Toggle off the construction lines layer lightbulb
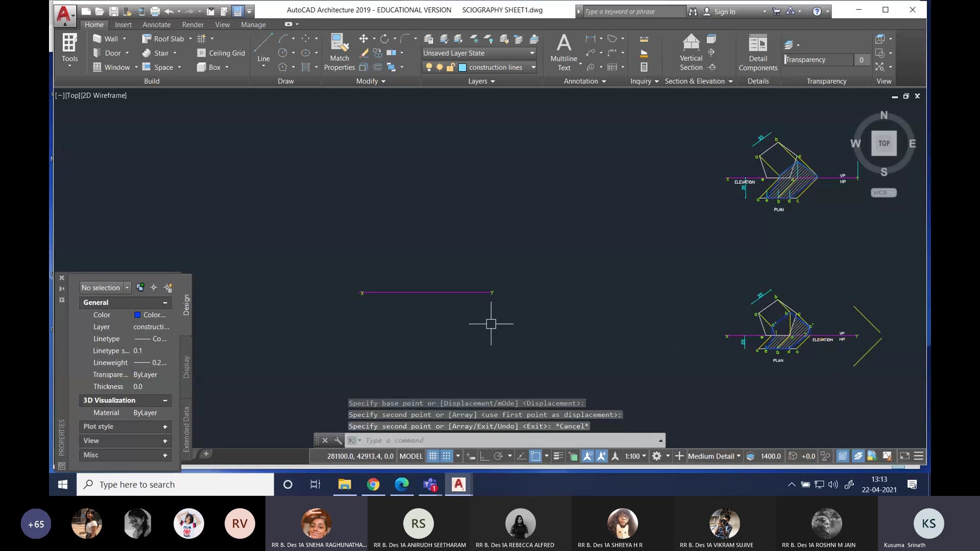980x551 pixels. click(429, 67)
